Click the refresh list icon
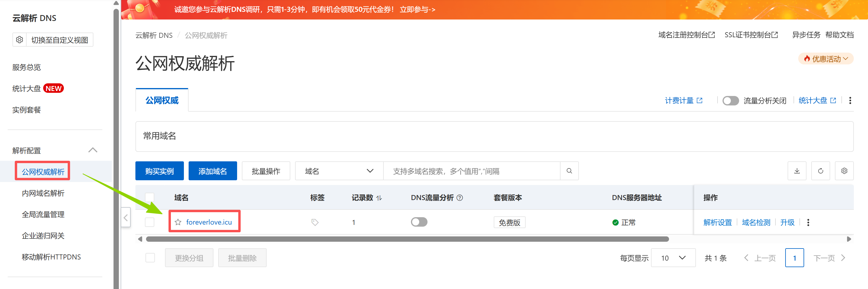 820,171
